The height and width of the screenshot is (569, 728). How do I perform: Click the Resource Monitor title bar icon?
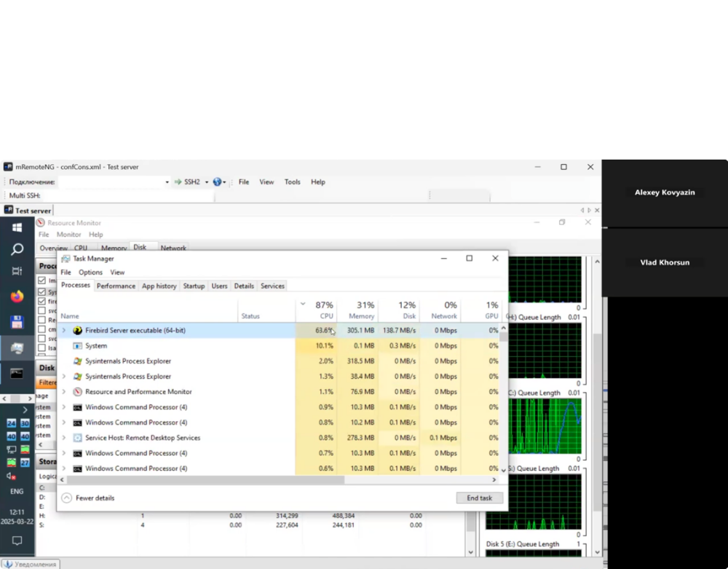41,222
